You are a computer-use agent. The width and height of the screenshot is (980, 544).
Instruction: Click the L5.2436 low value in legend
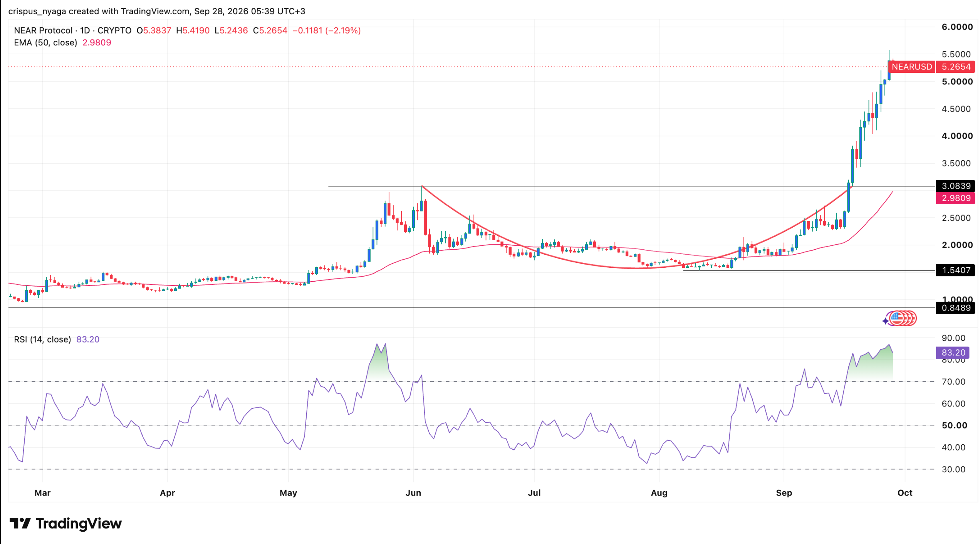click(232, 30)
